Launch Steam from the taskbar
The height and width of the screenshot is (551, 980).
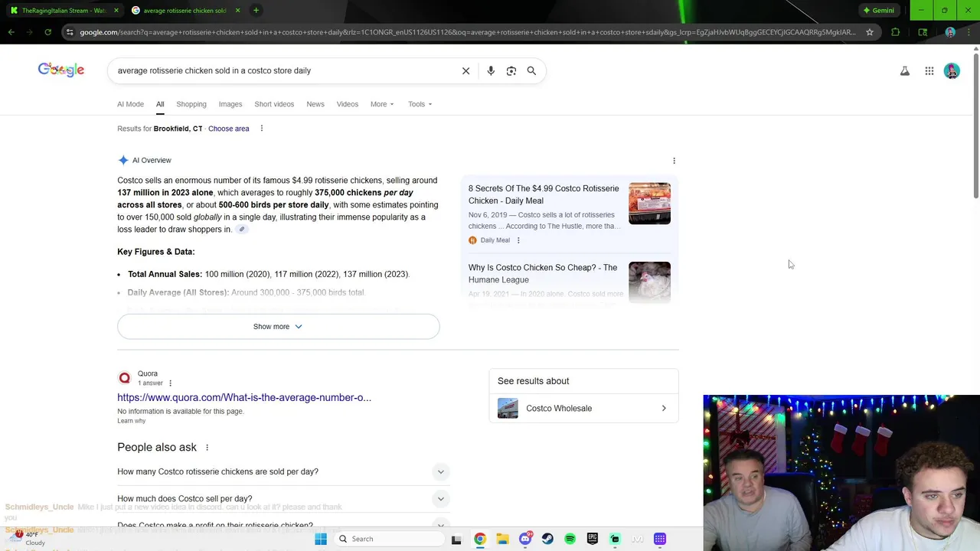[547, 539]
